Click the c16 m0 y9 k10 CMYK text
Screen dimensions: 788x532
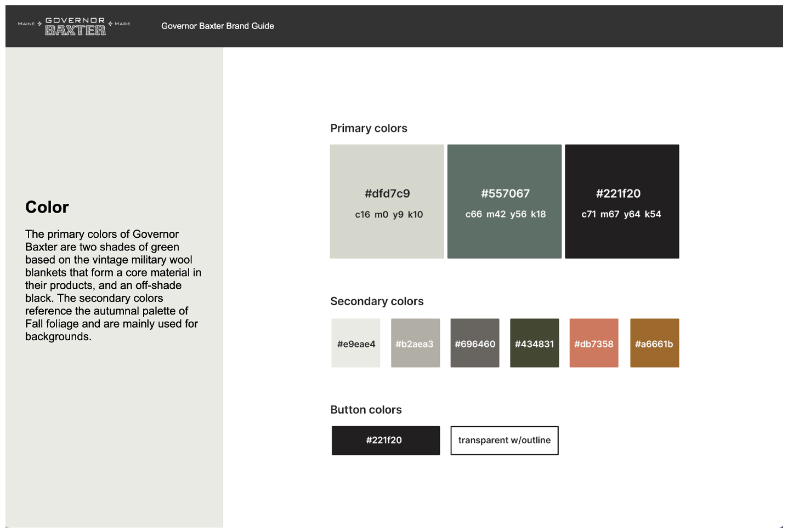click(389, 215)
